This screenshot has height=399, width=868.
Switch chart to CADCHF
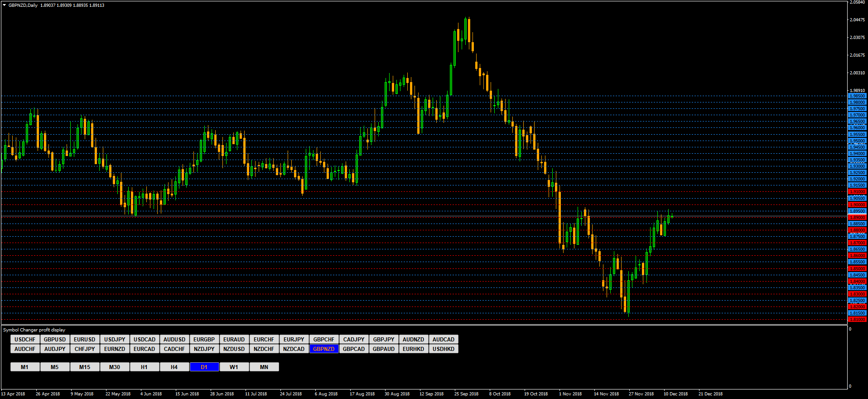pyautogui.click(x=174, y=349)
